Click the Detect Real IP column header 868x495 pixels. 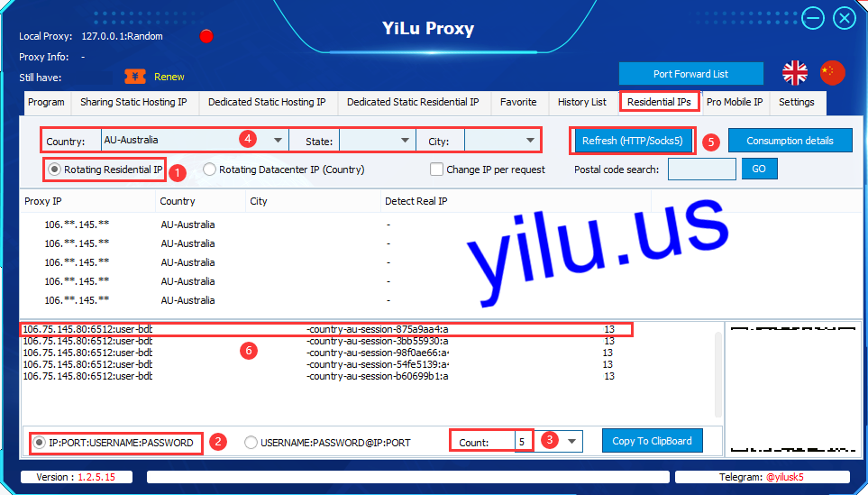(x=516, y=201)
